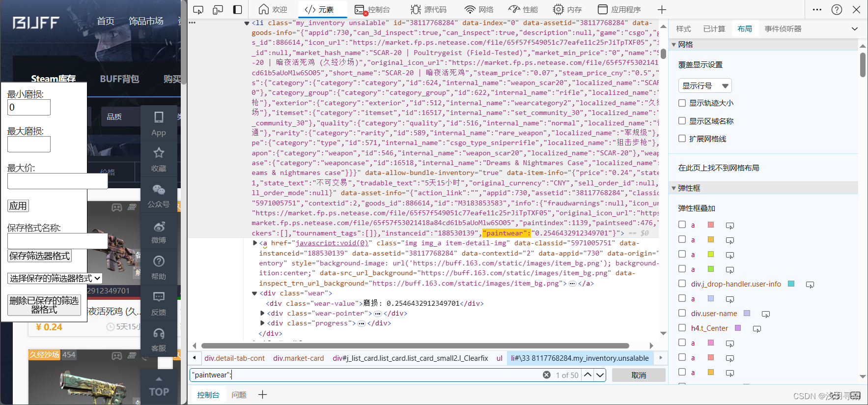Pick lavender swatch for div.user-name
868x405 pixels.
[x=747, y=313]
